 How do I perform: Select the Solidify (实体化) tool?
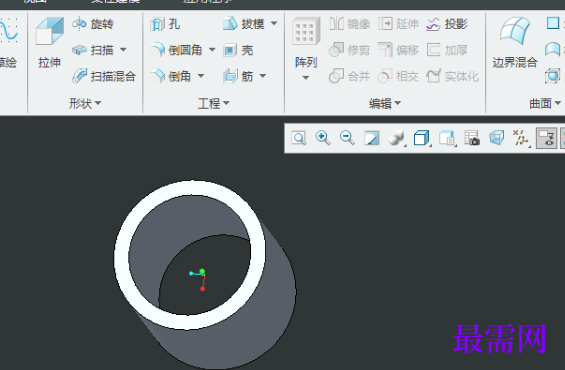pyautogui.click(x=453, y=76)
